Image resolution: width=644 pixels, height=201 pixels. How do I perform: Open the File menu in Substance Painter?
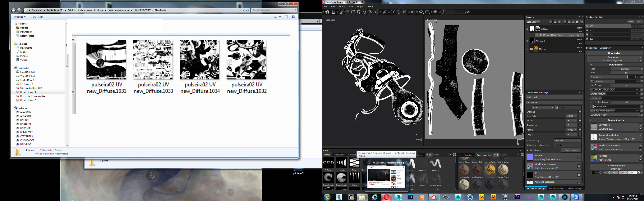(x=326, y=7)
